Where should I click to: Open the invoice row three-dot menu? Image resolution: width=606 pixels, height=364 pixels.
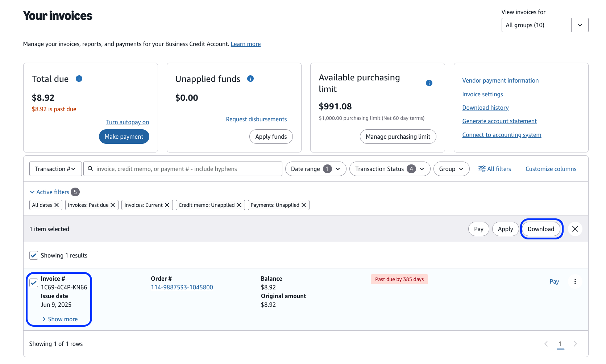[575, 281]
